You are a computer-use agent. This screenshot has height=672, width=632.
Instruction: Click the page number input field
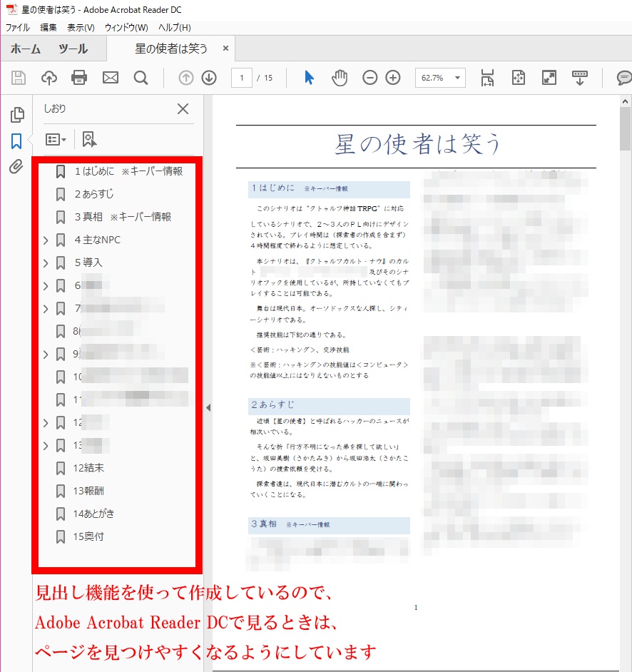(x=241, y=78)
